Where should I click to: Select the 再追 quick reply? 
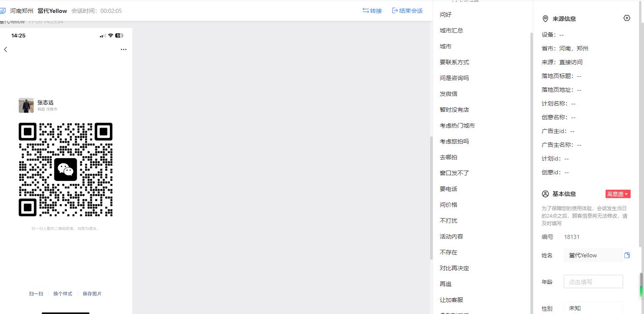tap(446, 284)
